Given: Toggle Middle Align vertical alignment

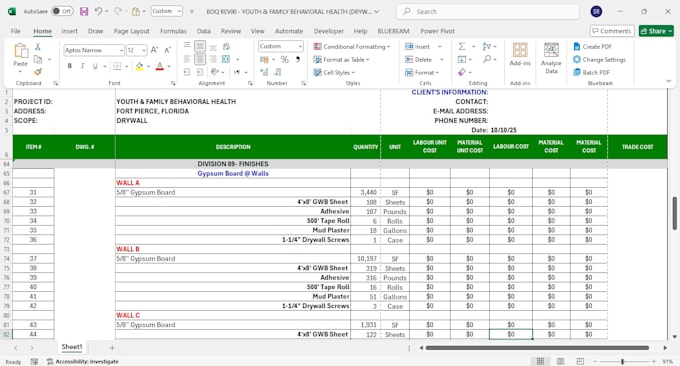Looking at the screenshot, I should coord(200,46).
